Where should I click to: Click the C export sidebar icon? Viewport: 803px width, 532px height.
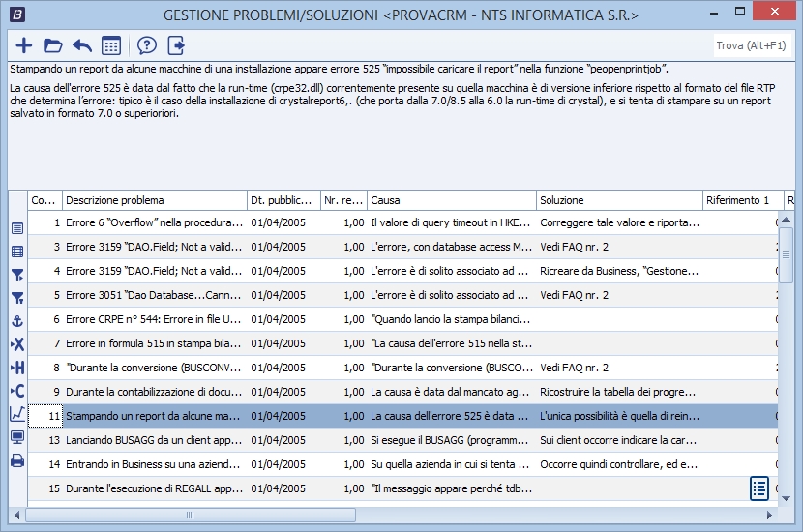(17, 391)
